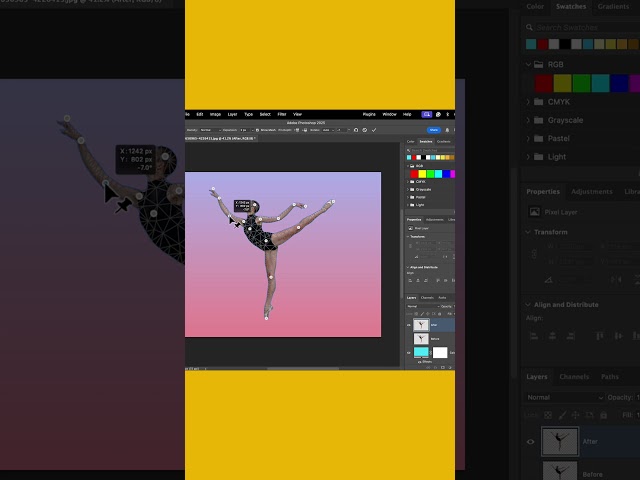The width and height of the screenshot is (640, 480).
Task: Switch to the Color panel tab
Action: (411, 142)
